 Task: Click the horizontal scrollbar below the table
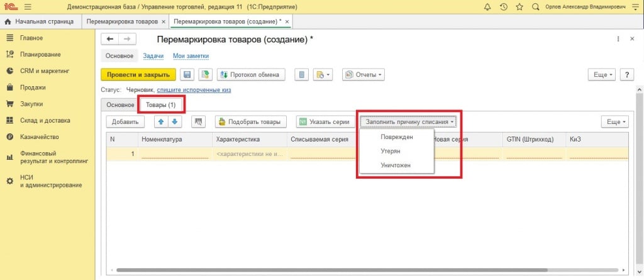pyautogui.click(x=365, y=271)
